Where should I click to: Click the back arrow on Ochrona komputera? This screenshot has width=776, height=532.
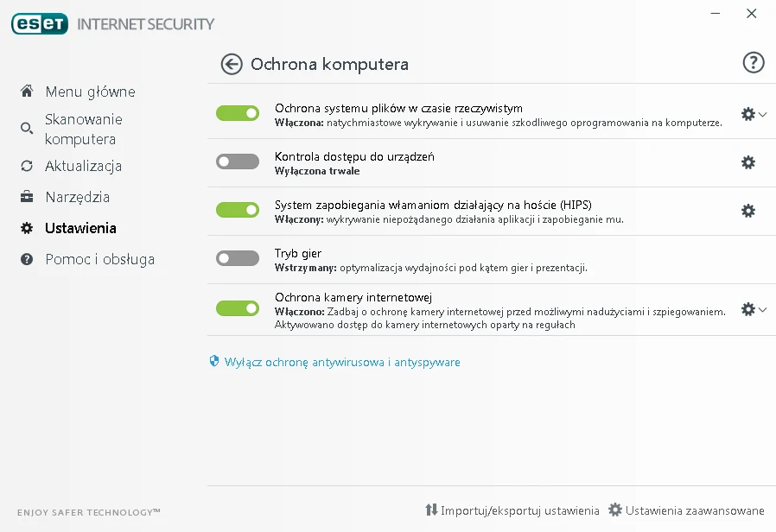coord(231,63)
